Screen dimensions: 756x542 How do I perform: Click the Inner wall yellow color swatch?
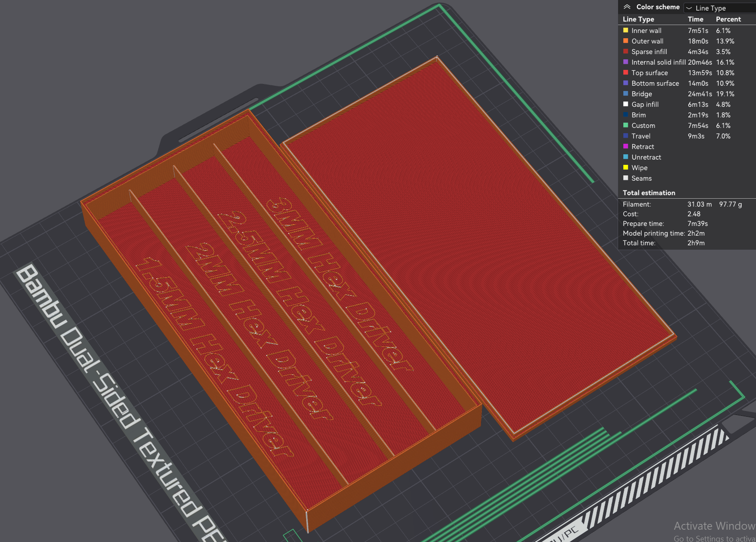pos(626,30)
